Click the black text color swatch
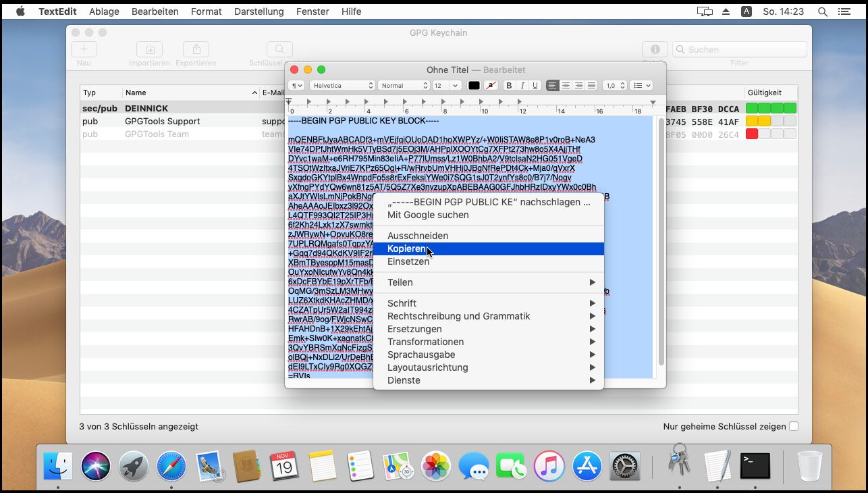Viewport: 868px width, 493px height. point(474,86)
